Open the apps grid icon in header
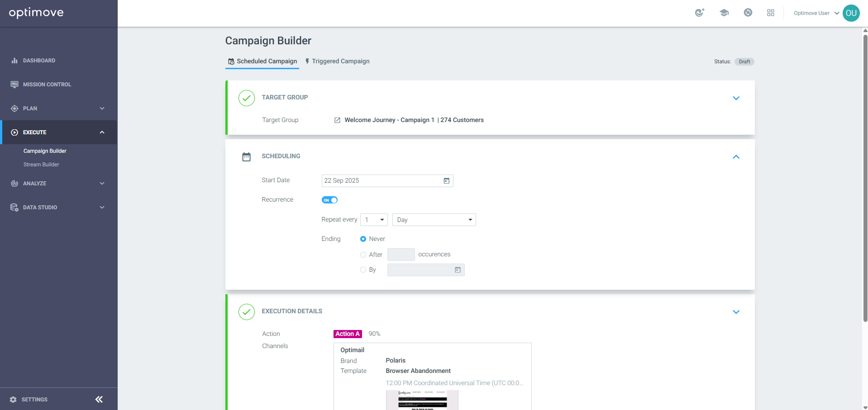 coord(770,13)
